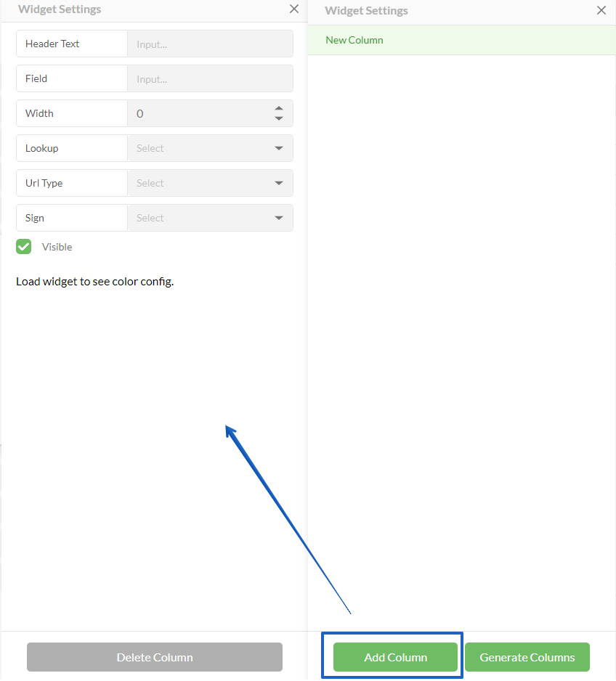616x681 pixels.
Task: Uncheck the Visible checkbox
Action: click(x=24, y=247)
